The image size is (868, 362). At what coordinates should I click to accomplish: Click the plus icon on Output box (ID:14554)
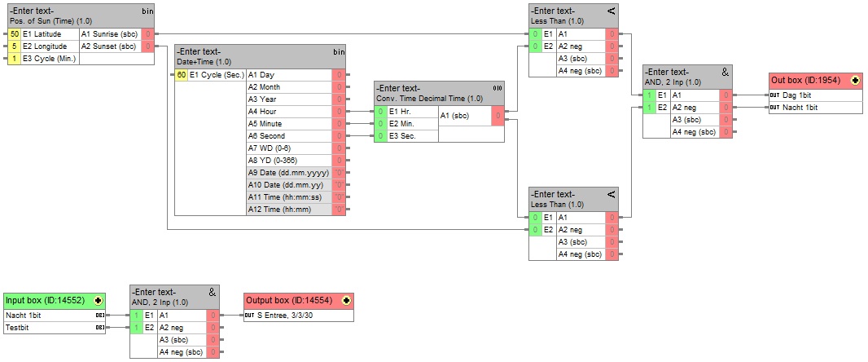(x=346, y=300)
